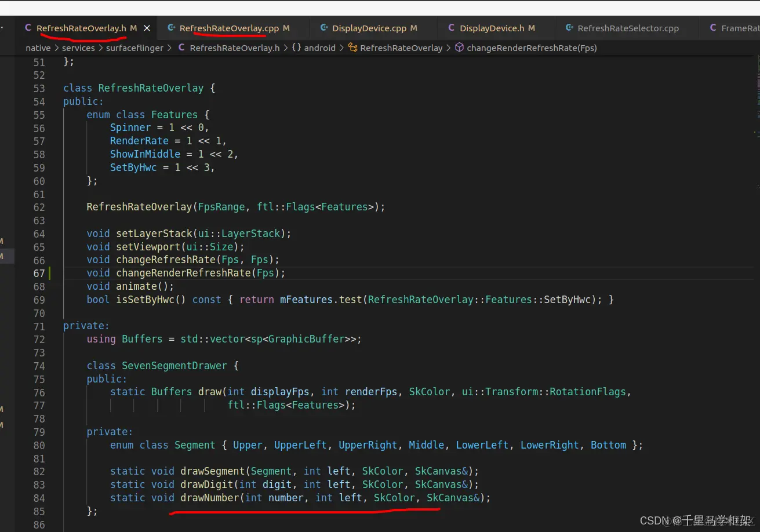Select 'surfaceflinger' in the breadcrumb path
The image size is (760, 532).
[134, 48]
